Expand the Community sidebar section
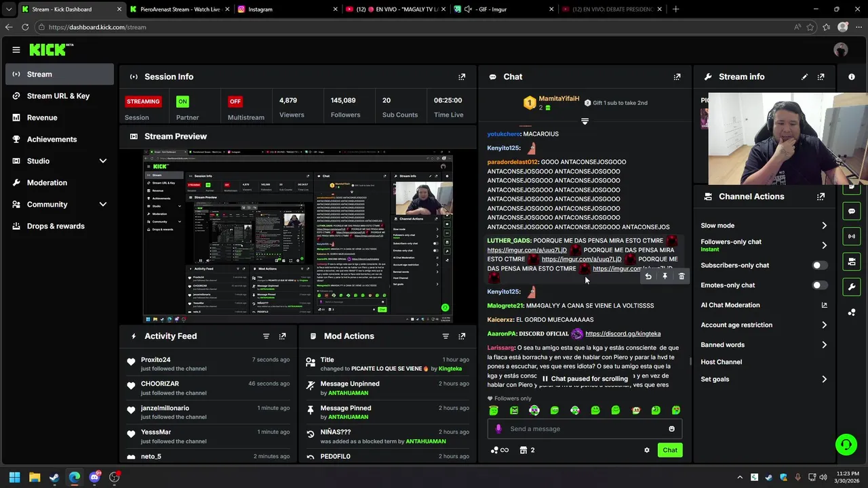The width and height of the screenshot is (868, 488). (x=103, y=204)
